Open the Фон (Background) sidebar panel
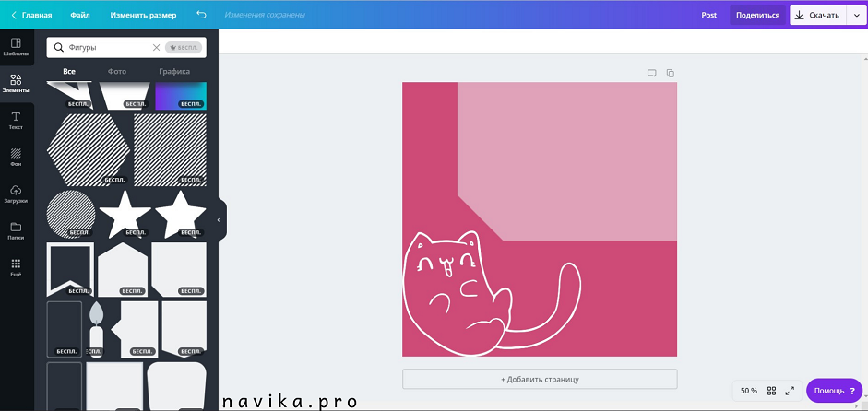The image size is (868, 411). point(16,157)
